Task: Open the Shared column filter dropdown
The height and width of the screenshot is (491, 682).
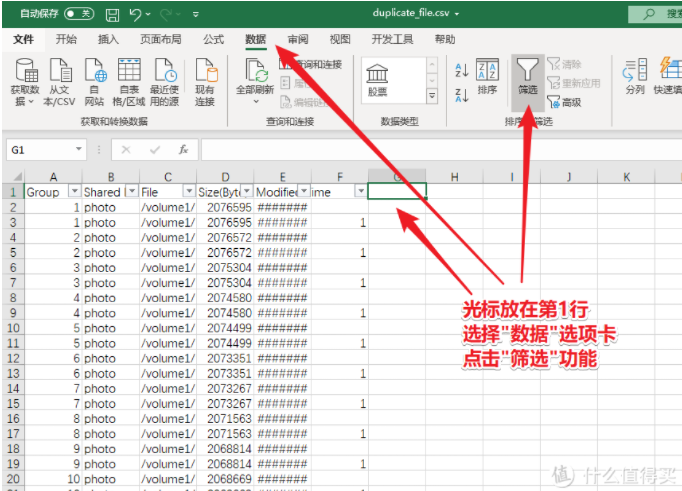Action: [131, 191]
